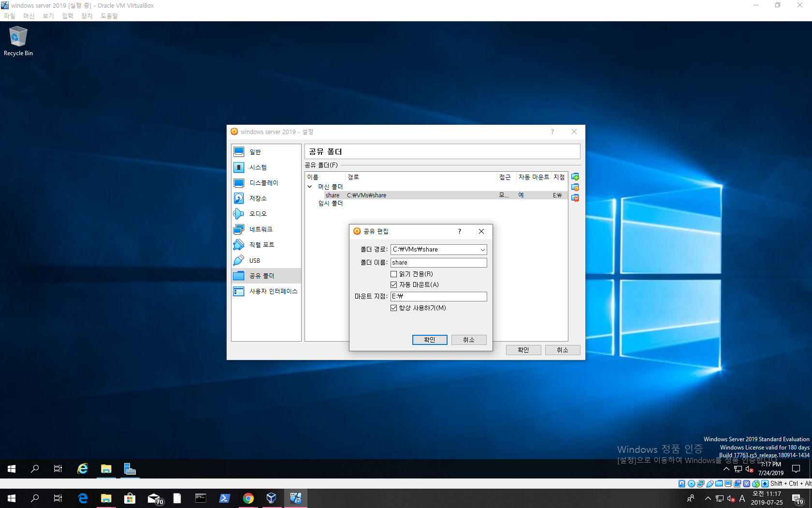
Task: Toggle the 자동 마운트(A) checkbox
Action: point(393,285)
